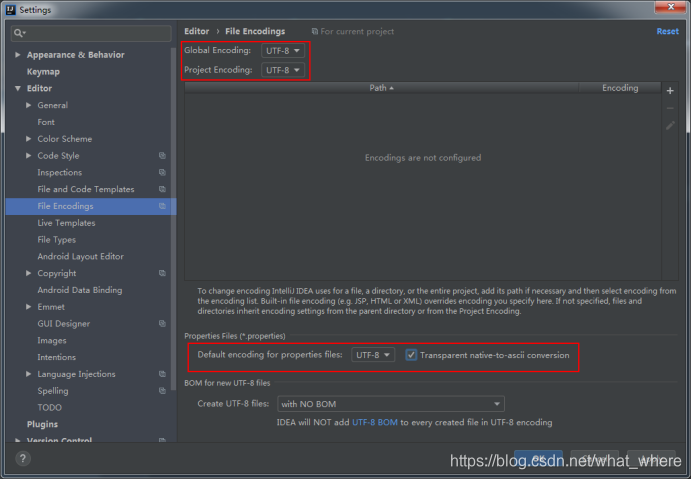Viewport: 692px width, 480px height.
Task: Open Intentions settings page
Action: click(56, 357)
